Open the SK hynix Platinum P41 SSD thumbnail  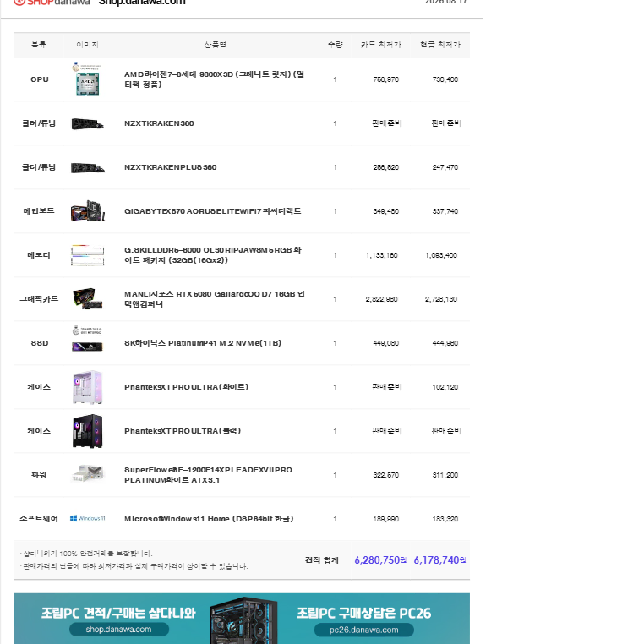88,347
